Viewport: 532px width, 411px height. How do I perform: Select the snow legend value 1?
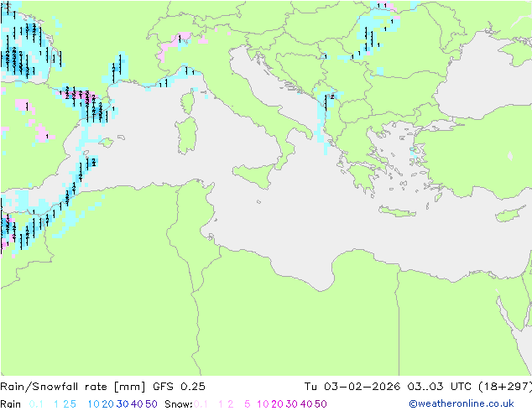click(221, 404)
